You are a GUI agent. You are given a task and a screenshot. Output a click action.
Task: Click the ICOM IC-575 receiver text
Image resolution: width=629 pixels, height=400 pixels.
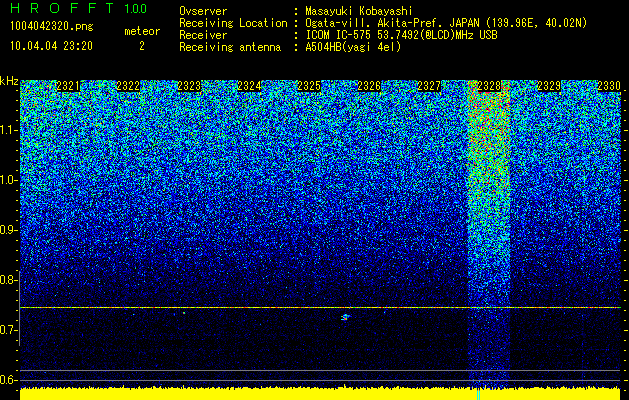(x=401, y=35)
